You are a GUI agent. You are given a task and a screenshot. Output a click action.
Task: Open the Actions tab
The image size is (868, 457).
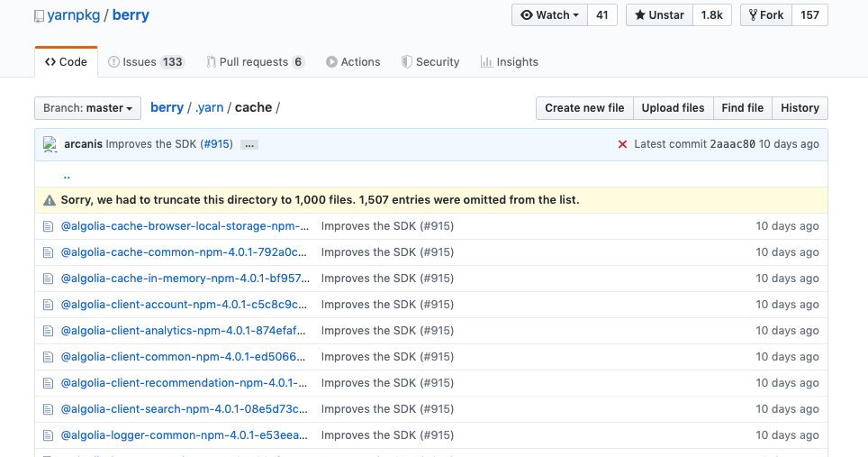(x=353, y=62)
